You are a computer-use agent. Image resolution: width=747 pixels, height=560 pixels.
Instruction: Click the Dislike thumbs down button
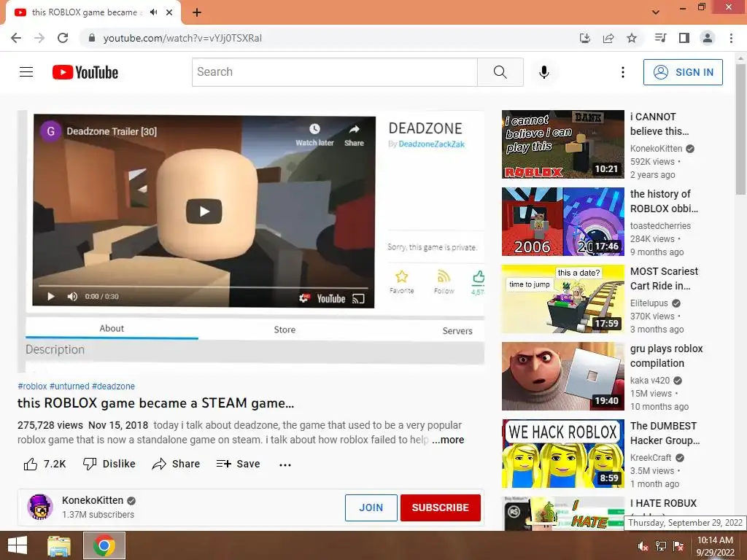[109, 464]
